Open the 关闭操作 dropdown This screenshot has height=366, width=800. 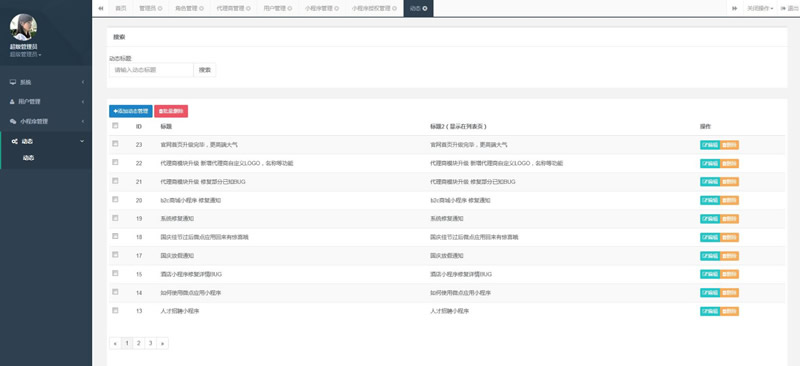(760, 8)
